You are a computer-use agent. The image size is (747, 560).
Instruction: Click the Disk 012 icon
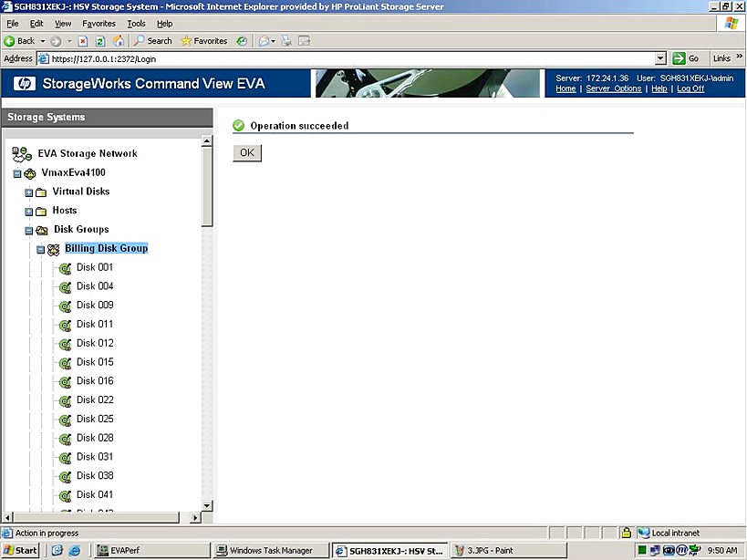point(65,344)
